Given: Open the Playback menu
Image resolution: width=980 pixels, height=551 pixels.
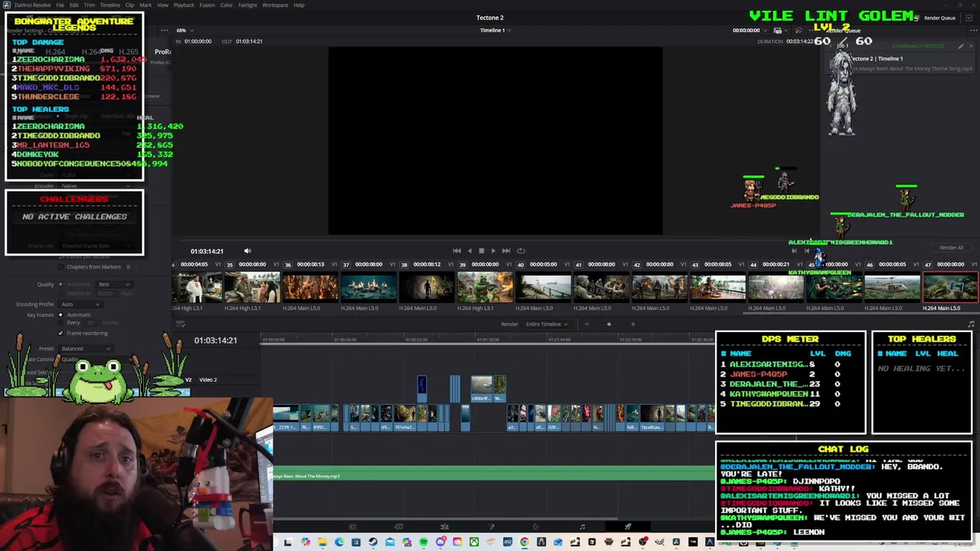Looking at the screenshot, I should [x=184, y=5].
